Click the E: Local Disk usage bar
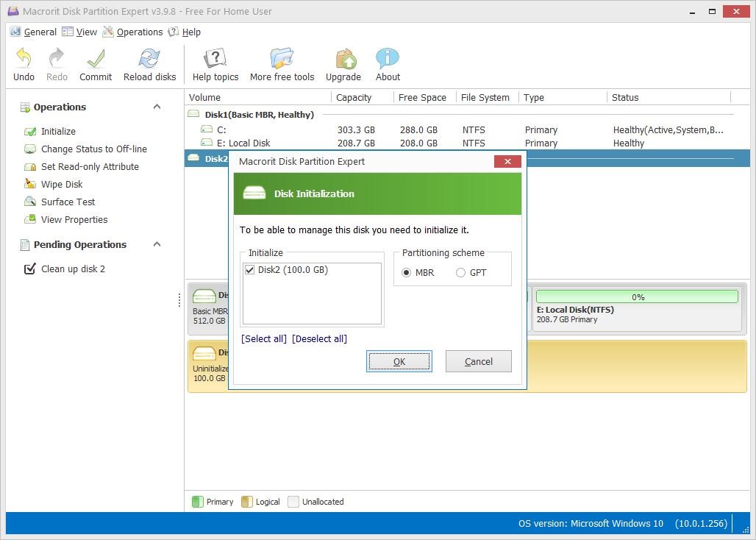The width and height of the screenshot is (756, 540). pyautogui.click(x=637, y=296)
